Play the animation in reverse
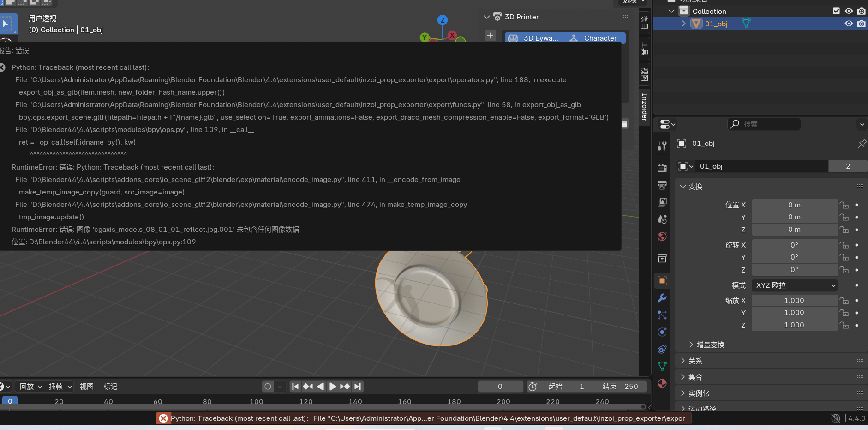The height and width of the screenshot is (430, 868). pos(320,386)
